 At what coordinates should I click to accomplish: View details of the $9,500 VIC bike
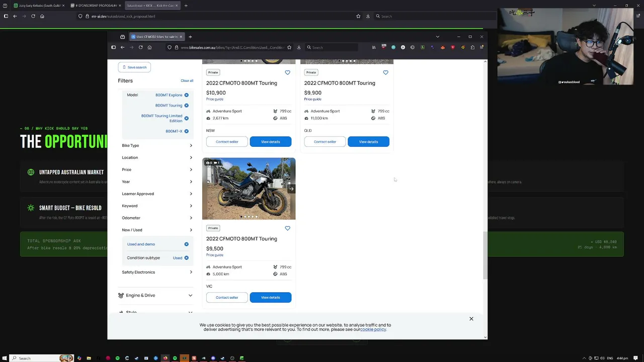tap(270, 298)
